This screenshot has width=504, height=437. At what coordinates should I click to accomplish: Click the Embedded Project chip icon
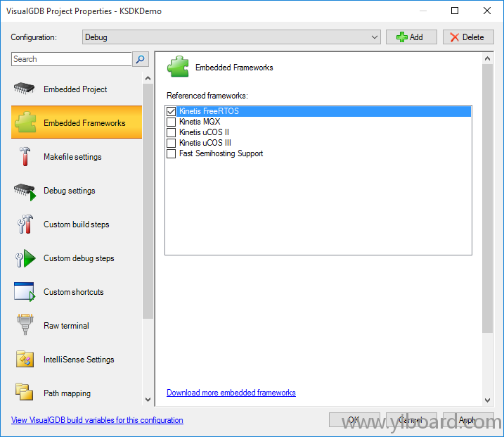point(24,89)
